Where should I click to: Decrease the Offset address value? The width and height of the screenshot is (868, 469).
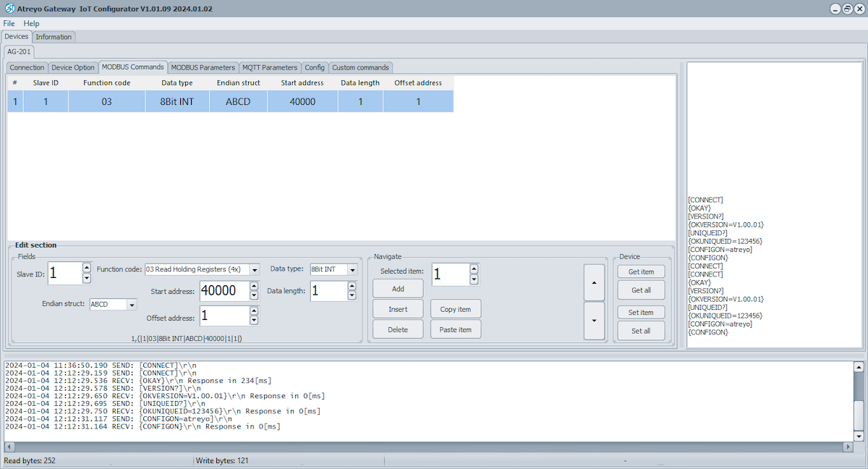pyautogui.click(x=254, y=321)
